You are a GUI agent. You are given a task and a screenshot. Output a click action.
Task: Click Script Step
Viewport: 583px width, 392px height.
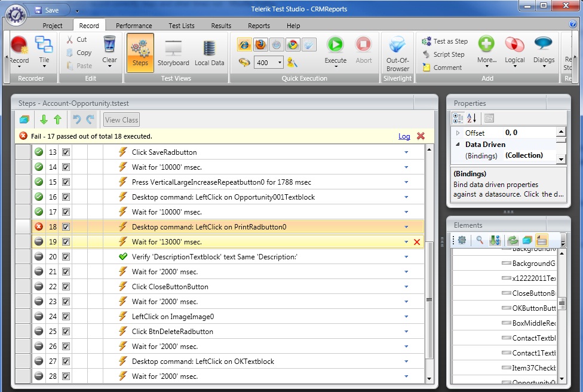coord(444,54)
